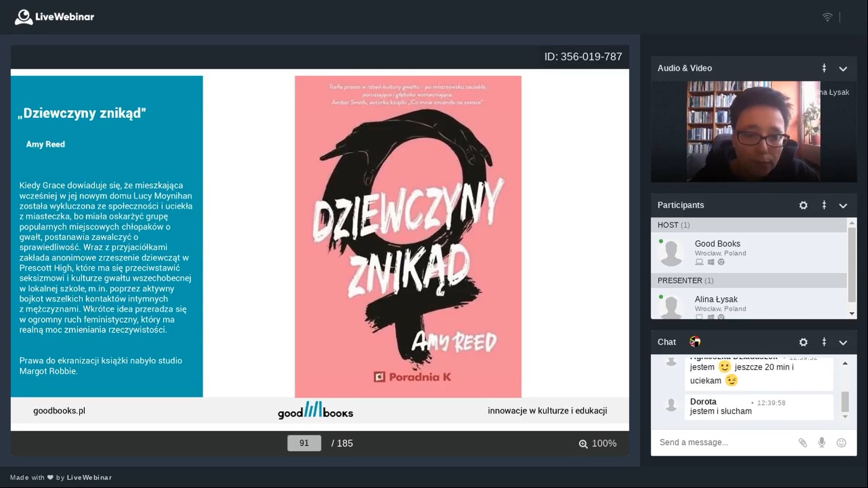Click Dorota's avatar in chat
This screenshot has width=868, height=488.
[671, 405]
